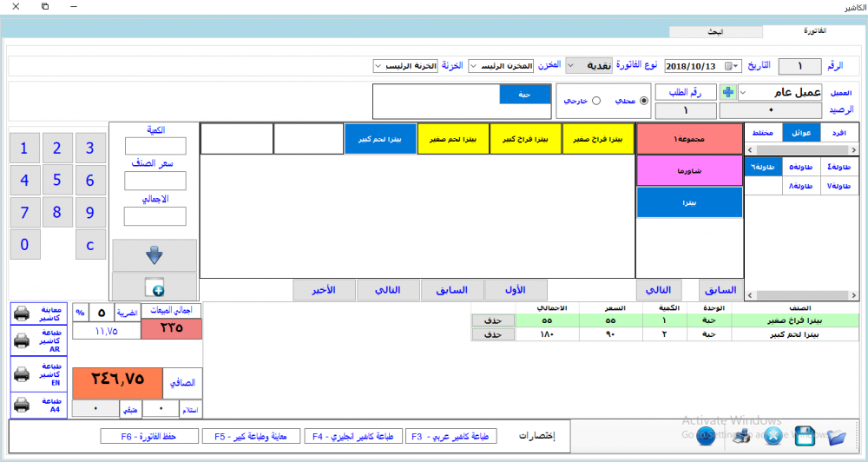Select the محلي radio option

644,101
